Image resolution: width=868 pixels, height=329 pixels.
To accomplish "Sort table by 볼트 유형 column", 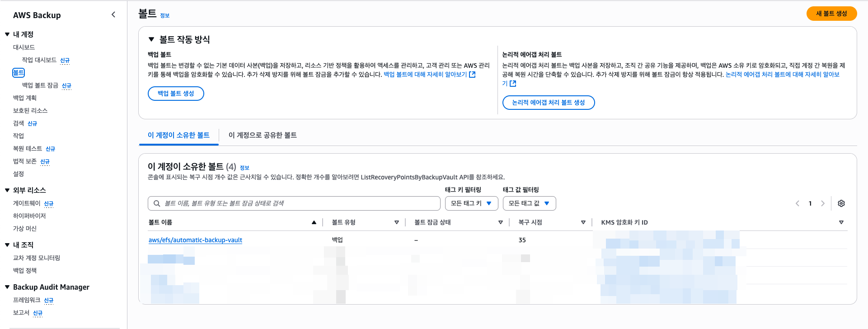I will point(396,222).
